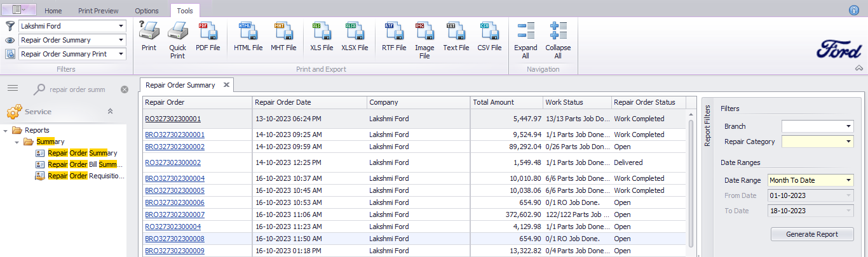Open repair order BRO327302300001
The height and width of the screenshot is (257, 868).
point(175,135)
